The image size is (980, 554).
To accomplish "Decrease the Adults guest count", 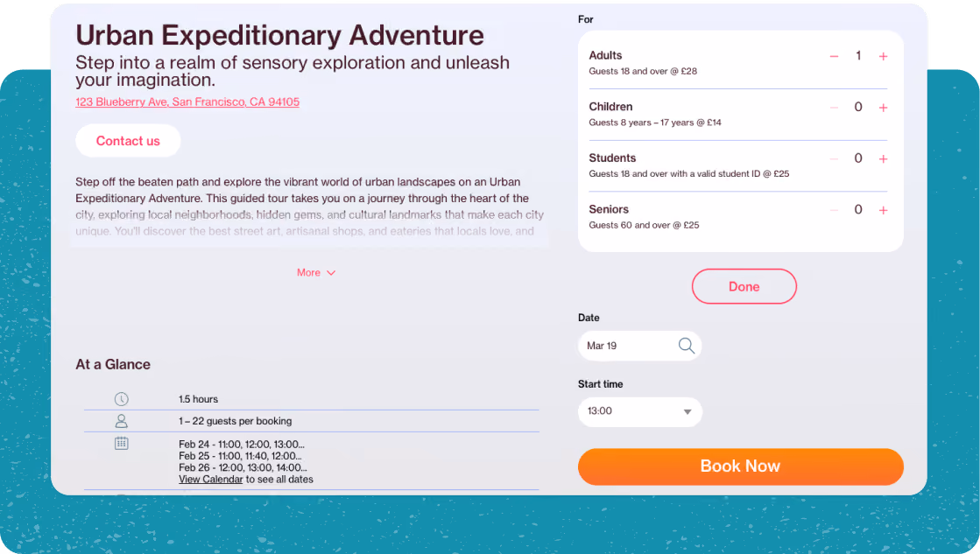I will (834, 56).
